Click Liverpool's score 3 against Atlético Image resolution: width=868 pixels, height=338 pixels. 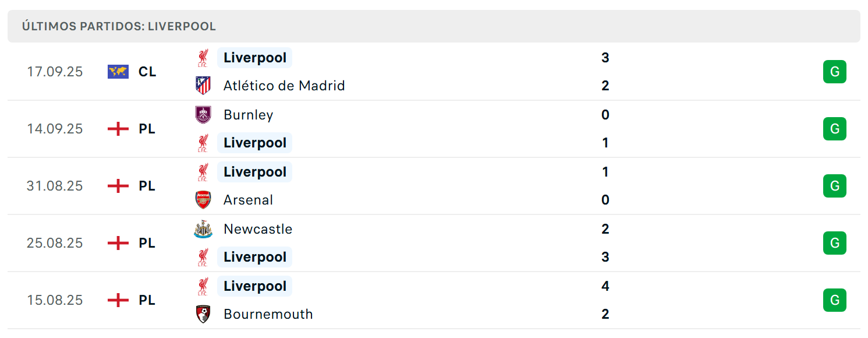(605, 58)
